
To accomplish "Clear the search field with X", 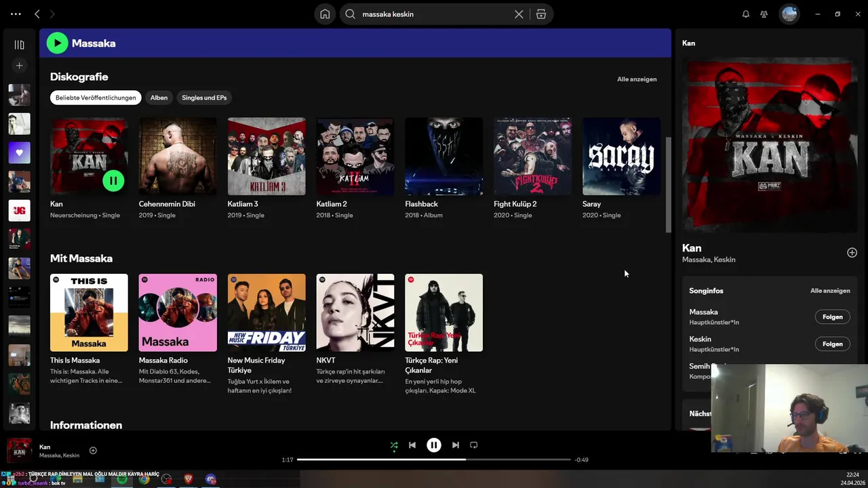I will (x=519, y=14).
